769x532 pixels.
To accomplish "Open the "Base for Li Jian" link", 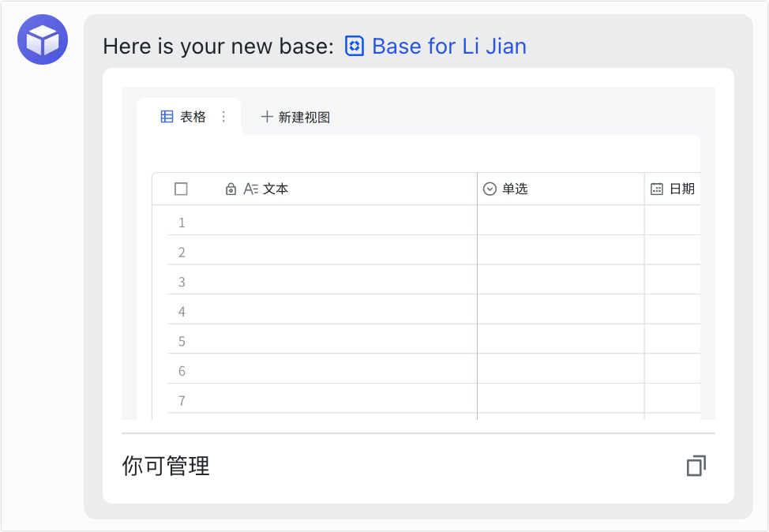I will (448, 47).
